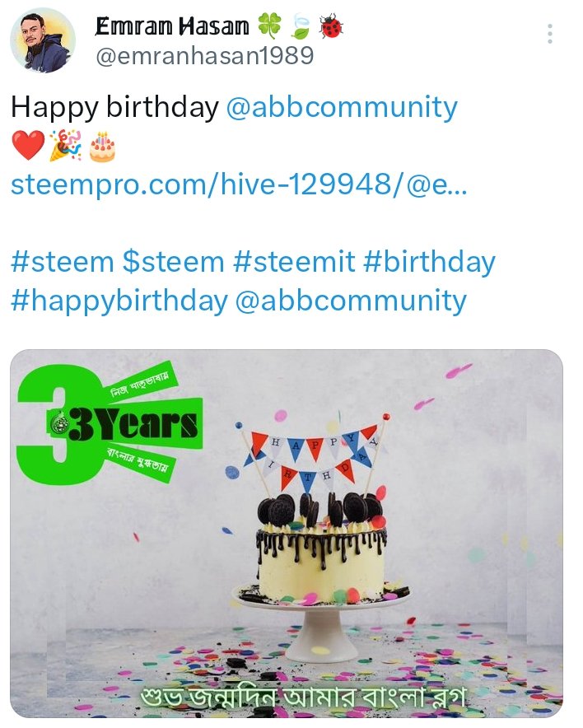Click the @abbcommunity mention after #happybirthday
This screenshot has width=583, height=728.
(x=351, y=301)
